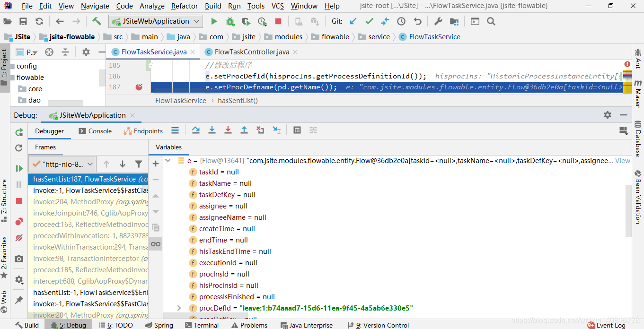Toggle Maven tool window on right edge

click(638, 94)
